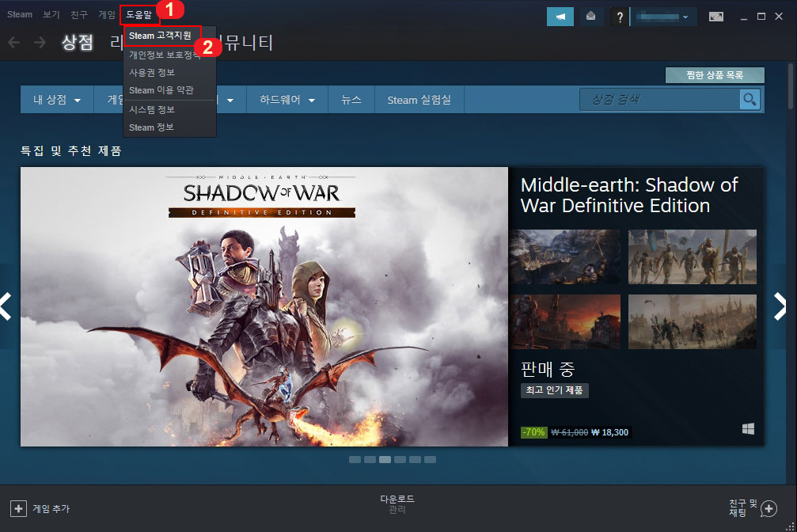Select Steam 이용 약관 menu entry
797x532 pixels.
161,90
